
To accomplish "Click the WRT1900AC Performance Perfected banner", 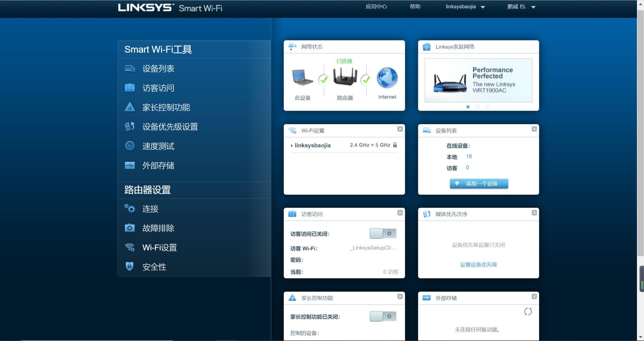I will (478, 81).
